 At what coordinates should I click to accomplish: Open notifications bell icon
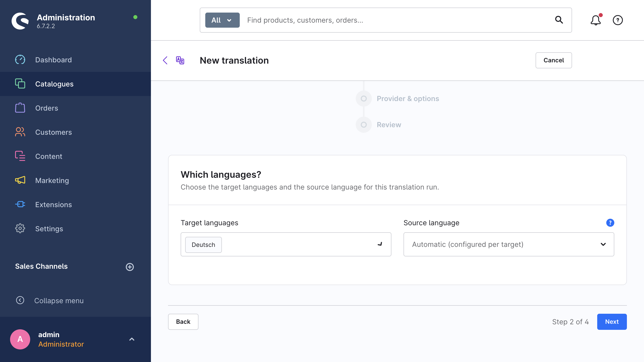tap(596, 20)
